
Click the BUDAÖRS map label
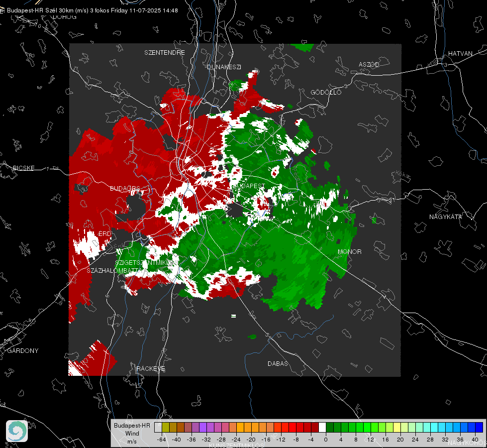(x=125, y=188)
